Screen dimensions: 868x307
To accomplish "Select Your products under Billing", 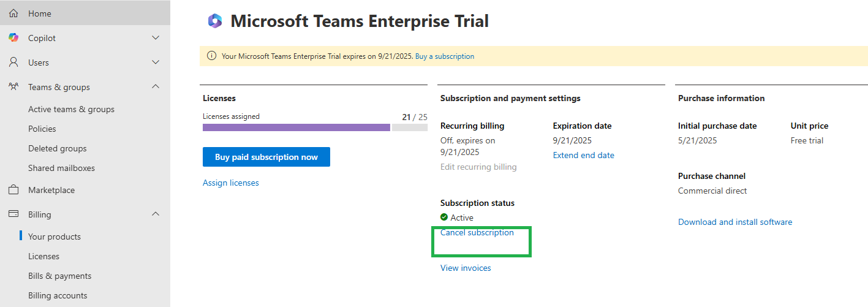I will 54,237.
